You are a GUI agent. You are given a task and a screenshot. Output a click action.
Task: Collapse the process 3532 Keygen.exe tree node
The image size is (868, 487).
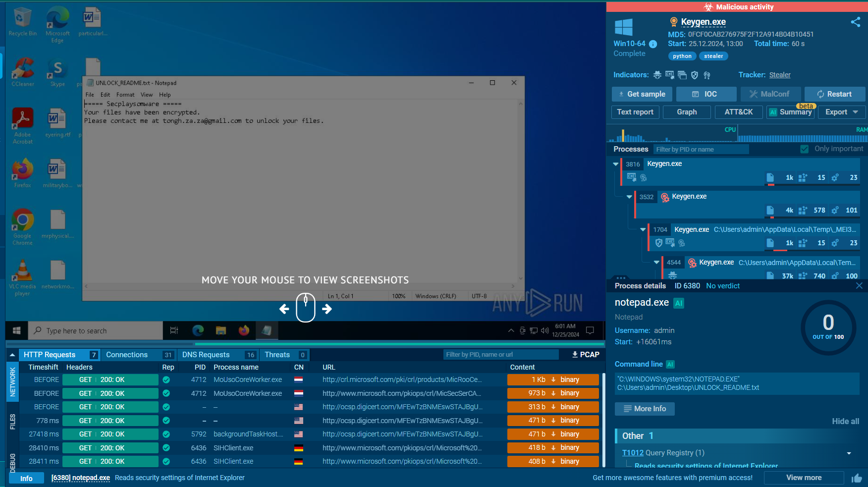[629, 197]
